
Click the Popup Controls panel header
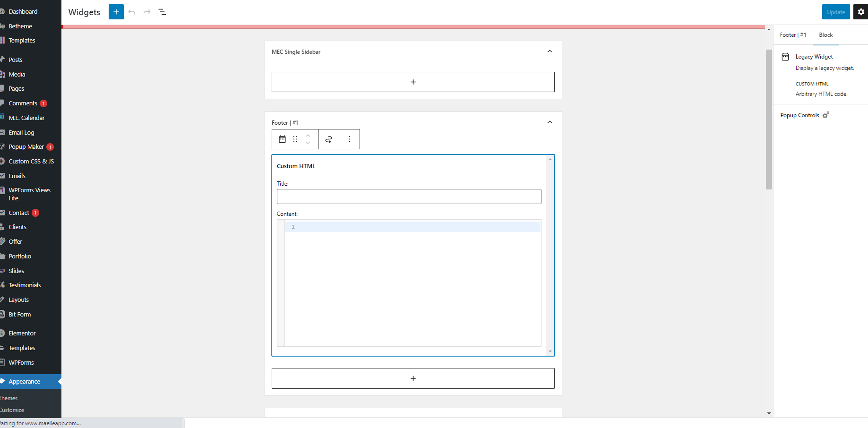tap(821, 115)
